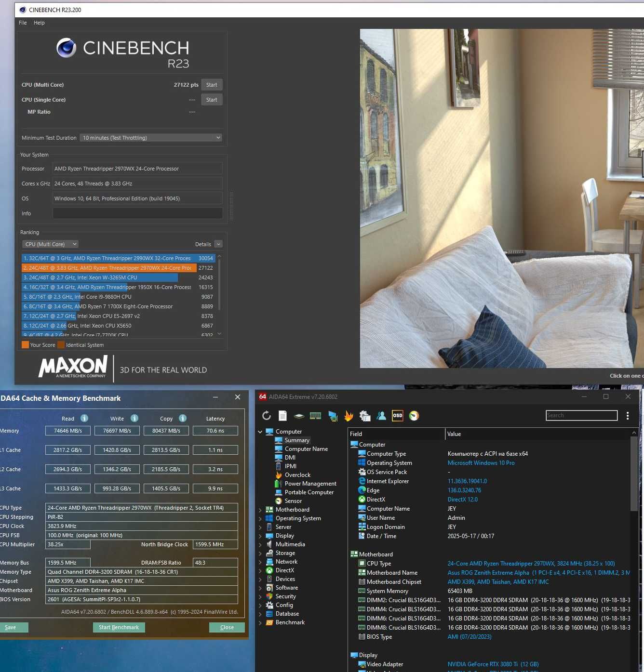Click the Cinebench Info text field
The width and height of the screenshot is (644, 672).
(137, 213)
